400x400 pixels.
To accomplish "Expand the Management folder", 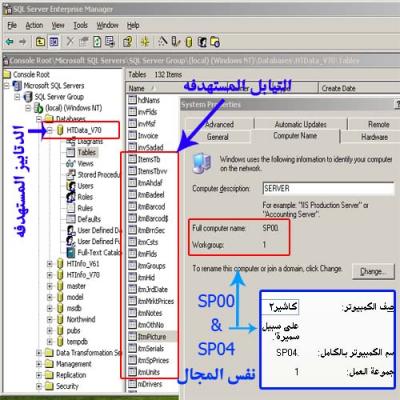I will pyautogui.click(x=39, y=364).
